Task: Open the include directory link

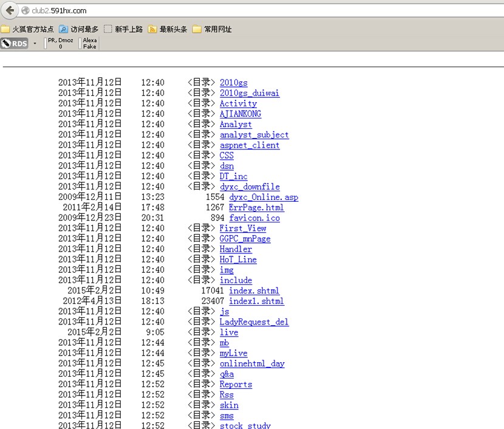Action: coord(236,280)
